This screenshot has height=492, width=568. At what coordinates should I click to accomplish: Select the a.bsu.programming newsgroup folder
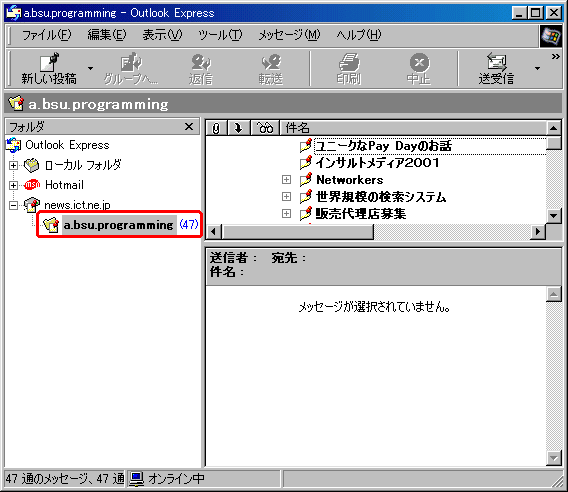pos(118,225)
